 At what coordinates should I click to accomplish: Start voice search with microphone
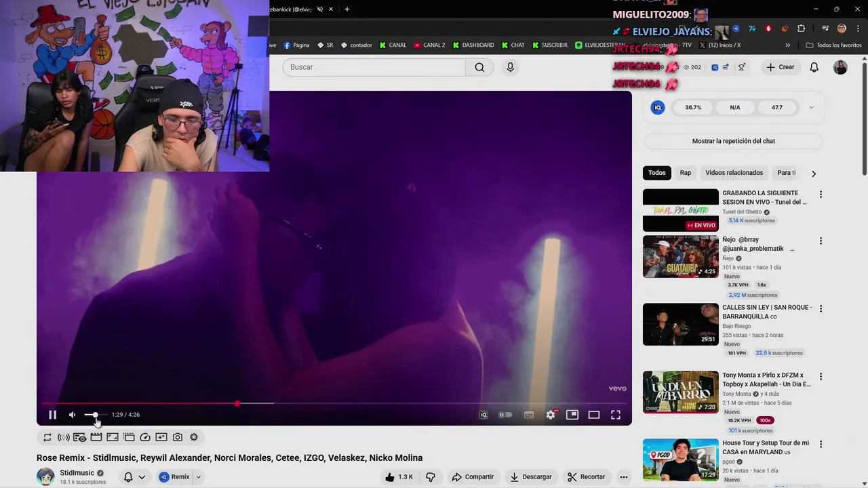click(x=511, y=67)
